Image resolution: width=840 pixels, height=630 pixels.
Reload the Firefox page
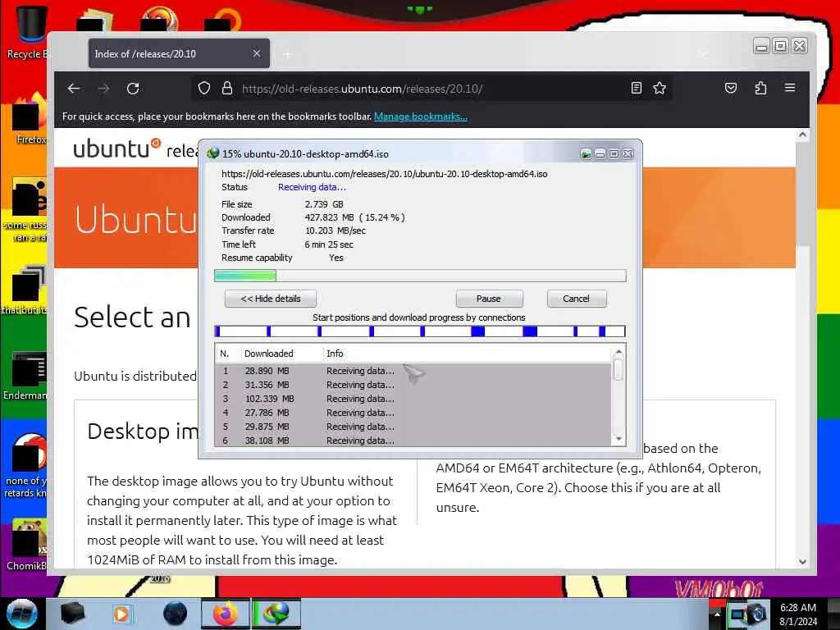(x=133, y=89)
